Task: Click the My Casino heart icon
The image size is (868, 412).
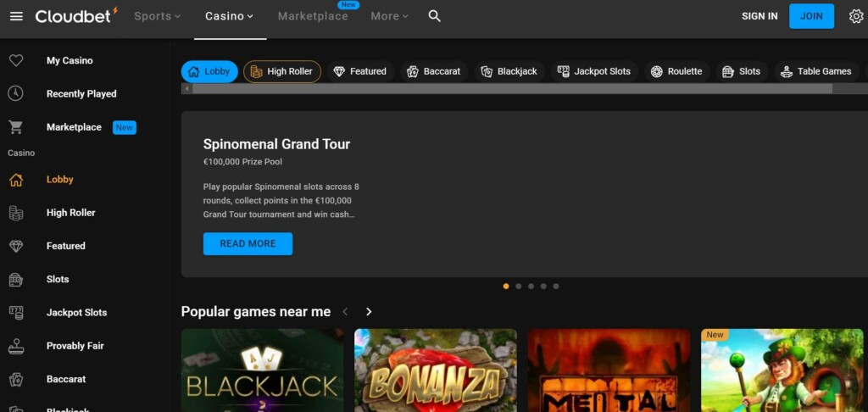Action: [x=16, y=60]
